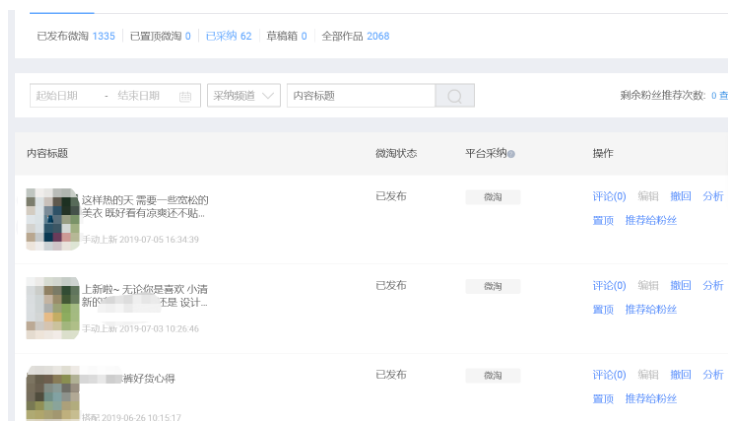The height and width of the screenshot is (431, 735).
Task: Click the calendar icon in date range
Action: (x=185, y=97)
